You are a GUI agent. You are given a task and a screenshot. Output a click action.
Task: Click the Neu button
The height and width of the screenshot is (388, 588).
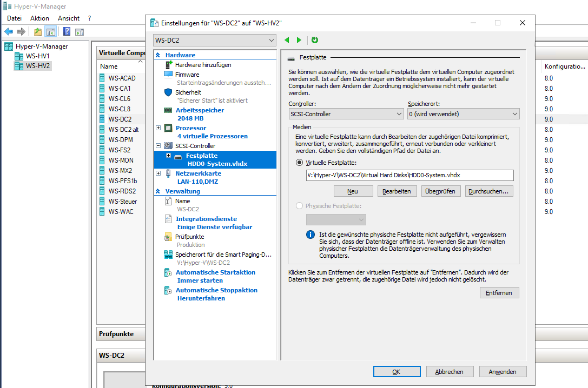tap(353, 191)
